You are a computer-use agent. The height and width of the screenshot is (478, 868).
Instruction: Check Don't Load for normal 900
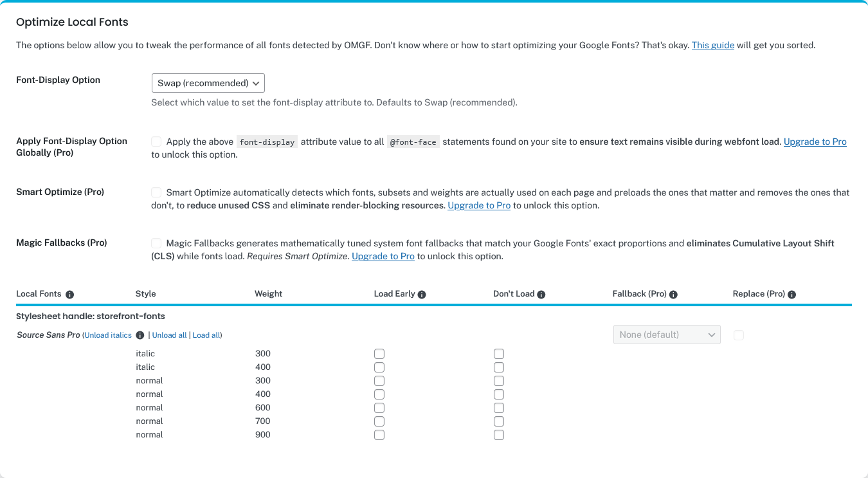pos(499,435)
